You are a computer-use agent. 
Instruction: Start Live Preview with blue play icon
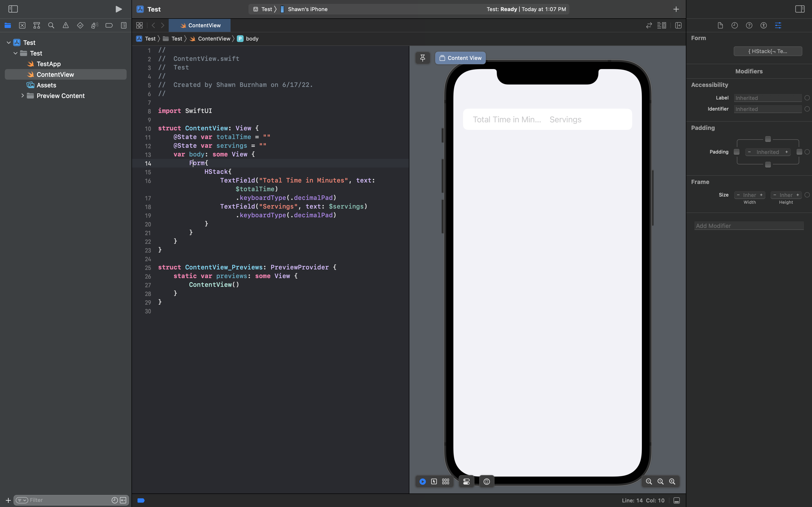tap(422, 481)
